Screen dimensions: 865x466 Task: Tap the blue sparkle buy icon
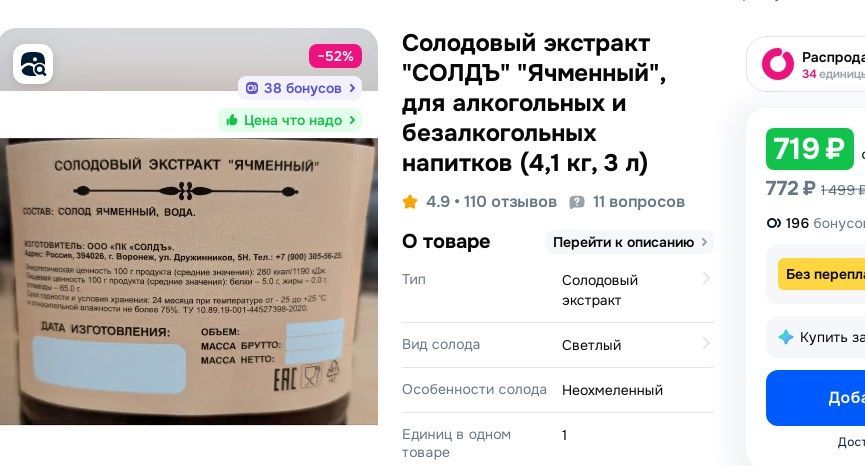[785, 337]
